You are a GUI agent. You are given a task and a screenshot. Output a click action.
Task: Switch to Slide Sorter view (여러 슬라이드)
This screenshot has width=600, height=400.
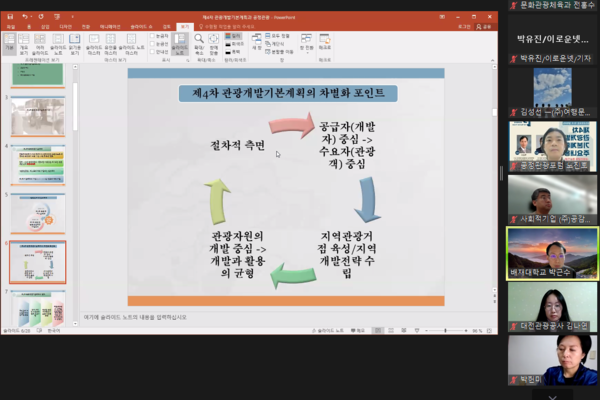point(40,44)
